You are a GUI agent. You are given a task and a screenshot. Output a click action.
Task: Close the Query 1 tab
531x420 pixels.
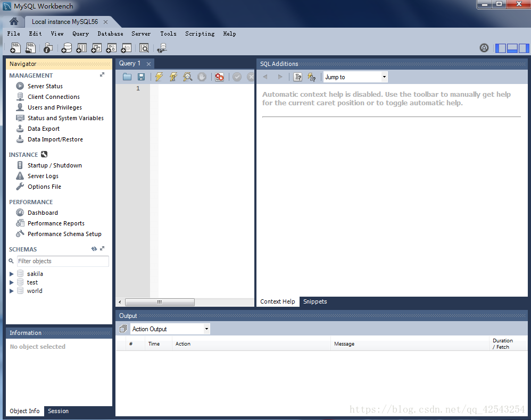tap(148, 64)
